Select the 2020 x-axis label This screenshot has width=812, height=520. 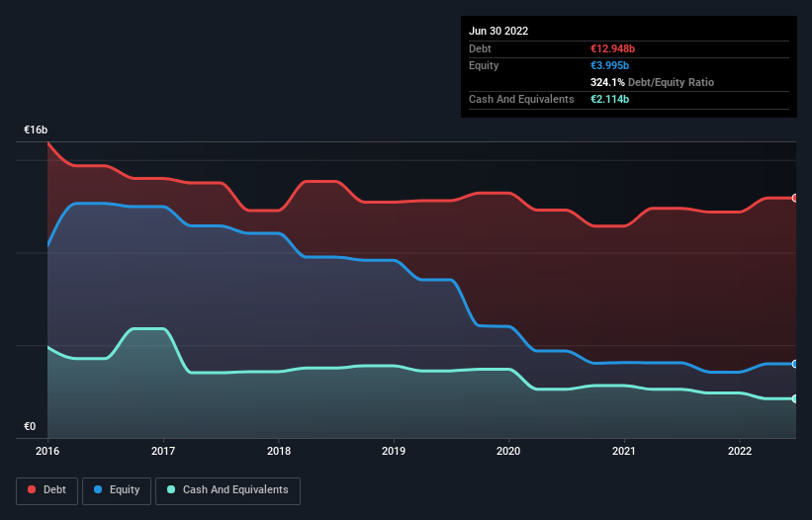click(x=508, y=451)
